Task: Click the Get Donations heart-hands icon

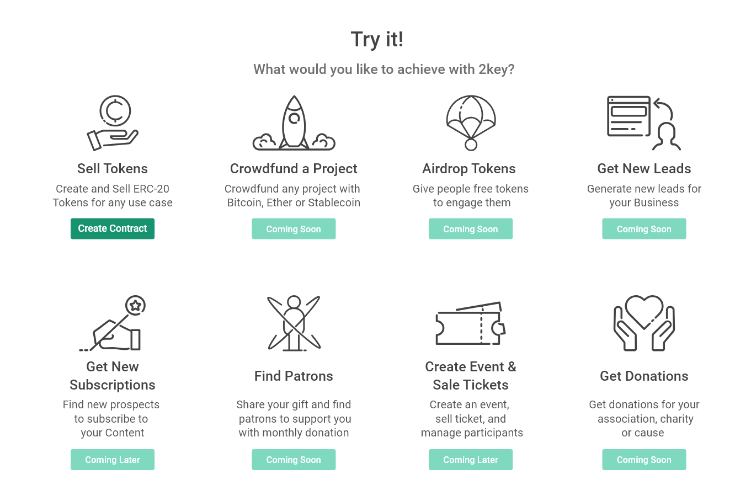Action: pos(644,323)
